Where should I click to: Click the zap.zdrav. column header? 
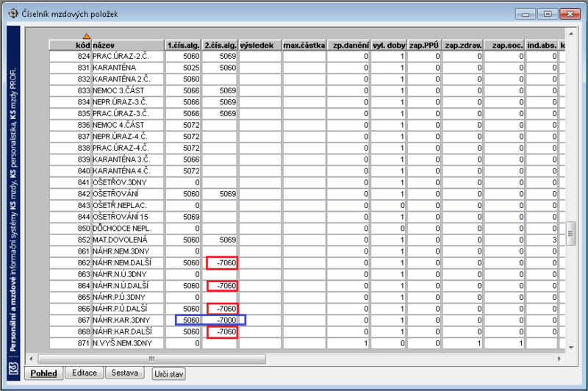coord(463,45)
